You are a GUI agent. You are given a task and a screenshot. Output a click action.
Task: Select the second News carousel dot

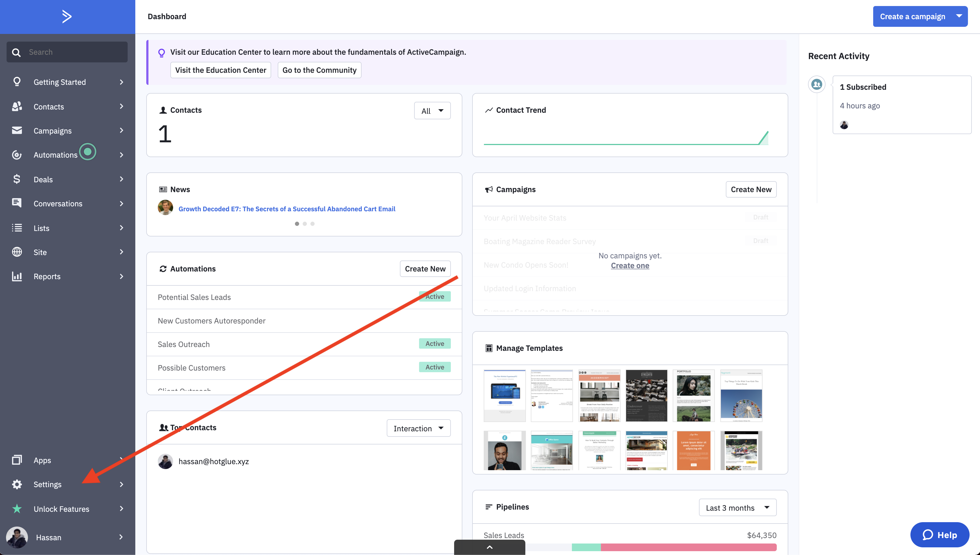[x=304, y=224]
